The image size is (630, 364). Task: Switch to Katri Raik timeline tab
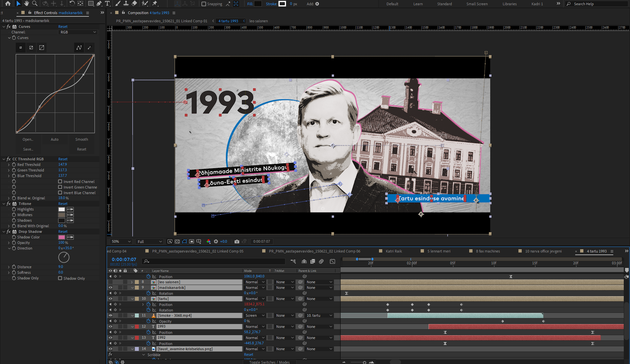coord(393,251)
